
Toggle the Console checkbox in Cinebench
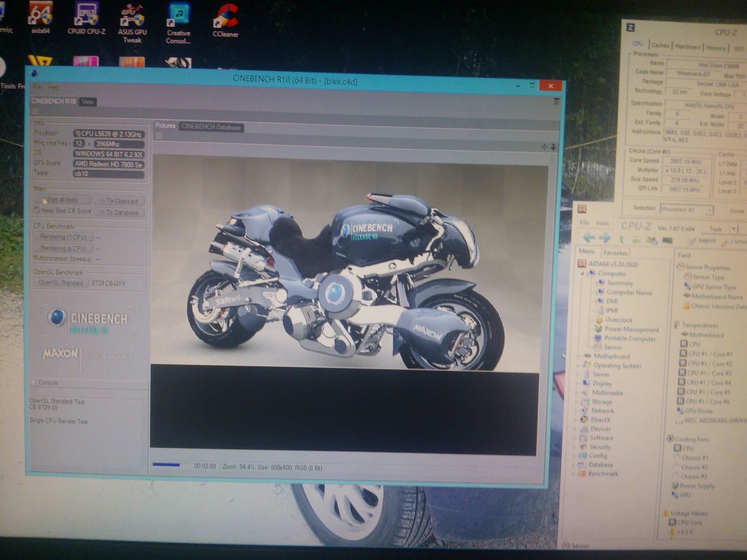33,383
